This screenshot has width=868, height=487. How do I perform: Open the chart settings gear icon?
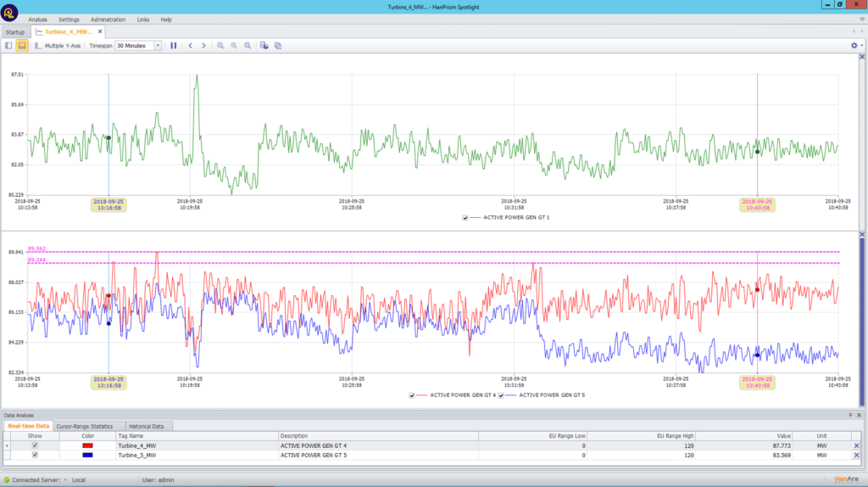pyautogui.click(x=854, y=46)
